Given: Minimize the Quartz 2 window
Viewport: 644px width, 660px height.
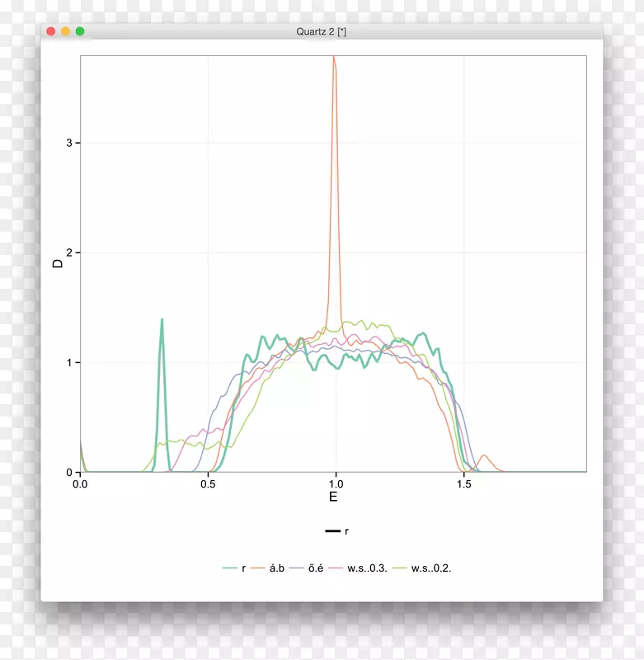Looking at the screenshot, I should [x=65, y=31].
